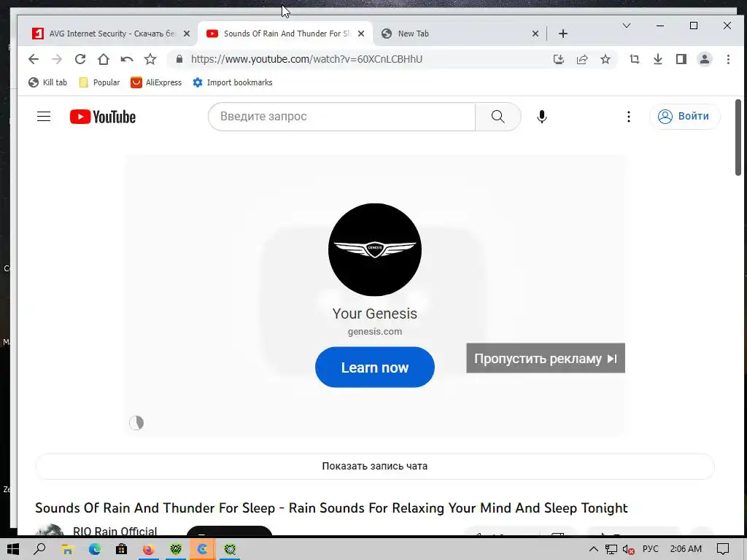The image size is (747, 560).
Task: Open YouTube settings three-dot menu
Action: click(628, 117)
